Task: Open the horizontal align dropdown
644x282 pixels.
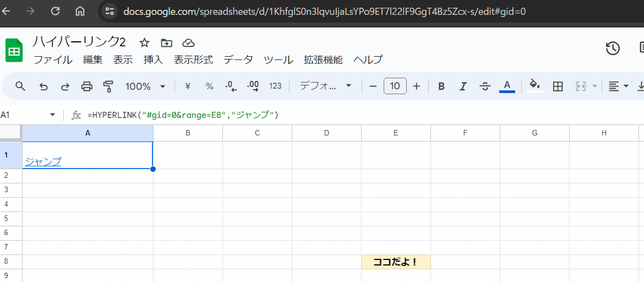Action: [x=618, y=86]
